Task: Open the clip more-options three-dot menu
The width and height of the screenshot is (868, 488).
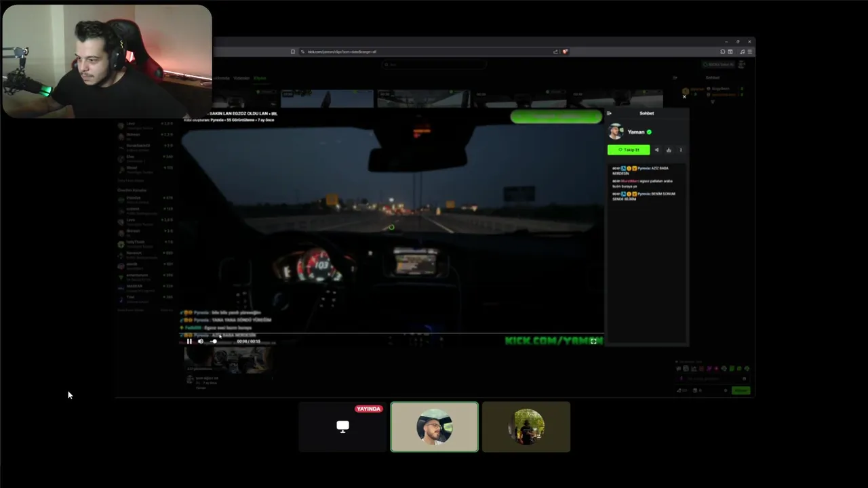Action: point(681,150)
